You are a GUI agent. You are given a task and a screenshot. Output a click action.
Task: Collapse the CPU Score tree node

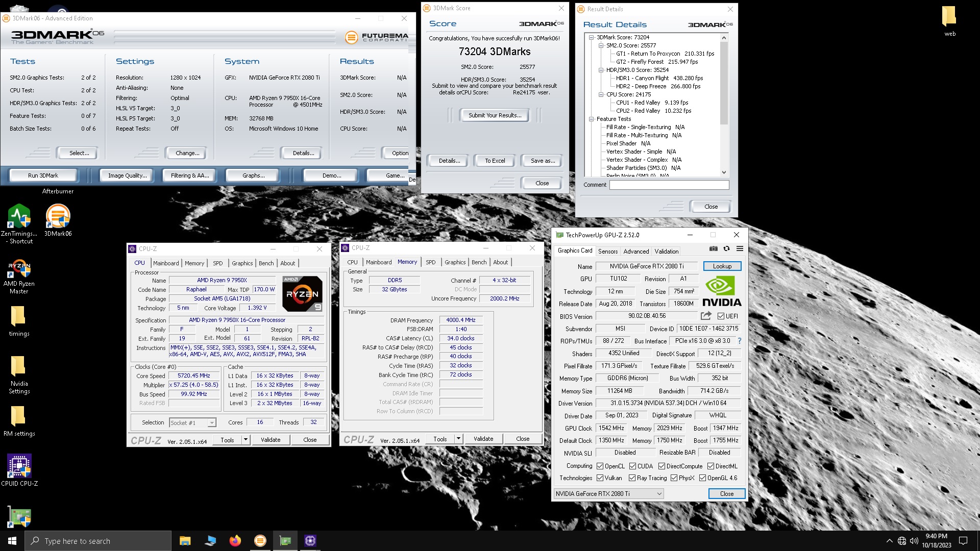click(601, 94)
